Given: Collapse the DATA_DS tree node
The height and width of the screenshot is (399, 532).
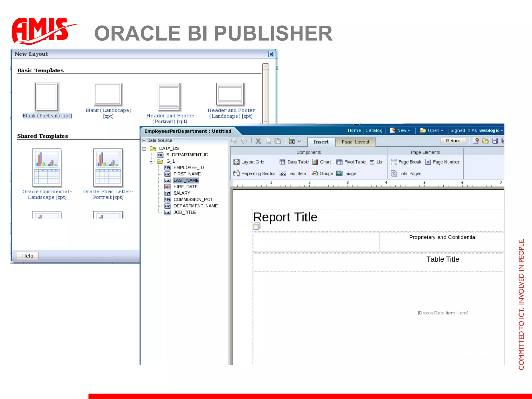Looking at the screenshot, I should point(144,149).
